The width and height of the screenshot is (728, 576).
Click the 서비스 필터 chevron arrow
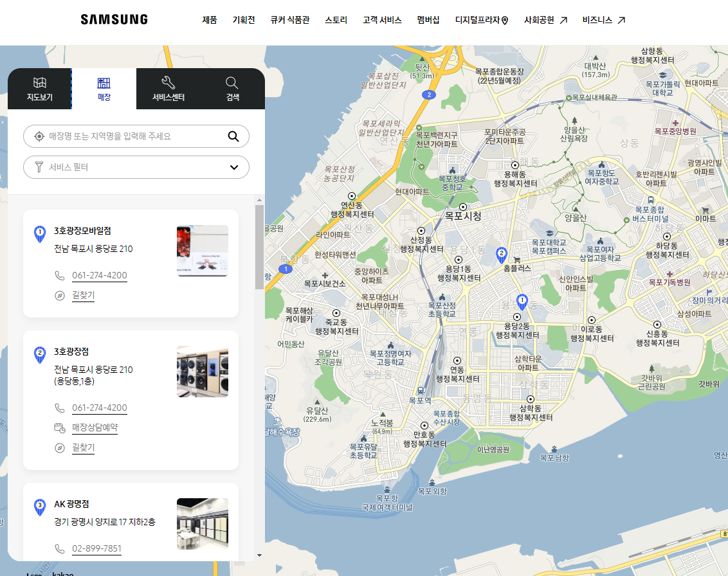pos(234,167)
